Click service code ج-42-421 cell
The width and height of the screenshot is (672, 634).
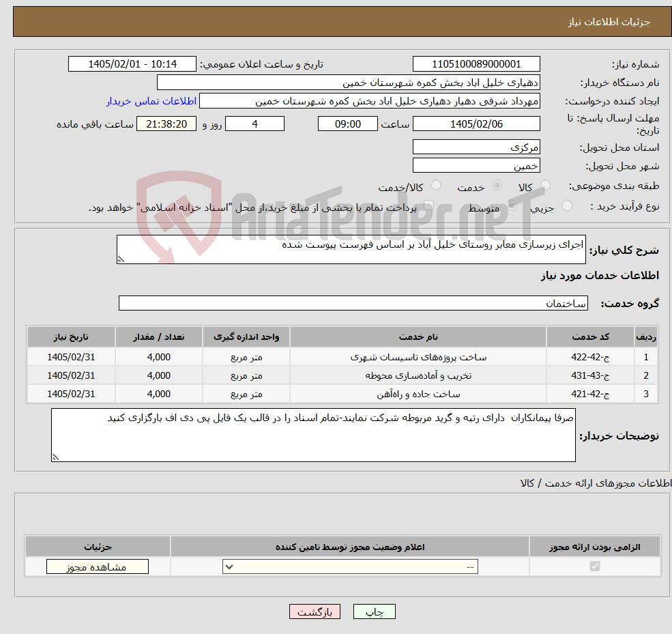pos(590,394)
